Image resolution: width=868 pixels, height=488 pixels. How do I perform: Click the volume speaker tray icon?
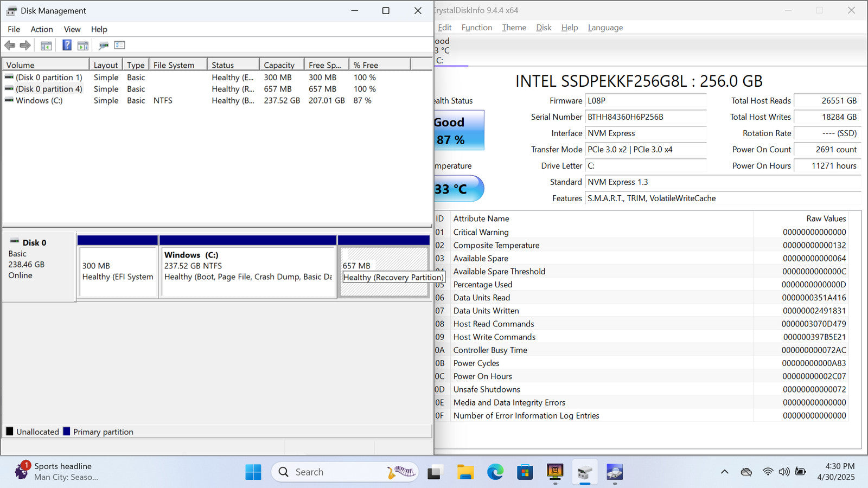(784, 472)
